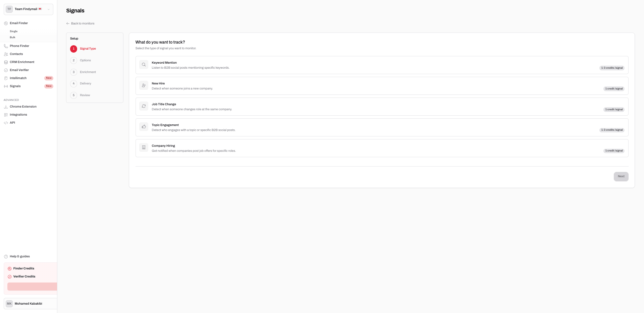Viewport: 644px width, 313px height.
Task: Expand the Team Findymail dropdown chevron
Action: point(49,9)
